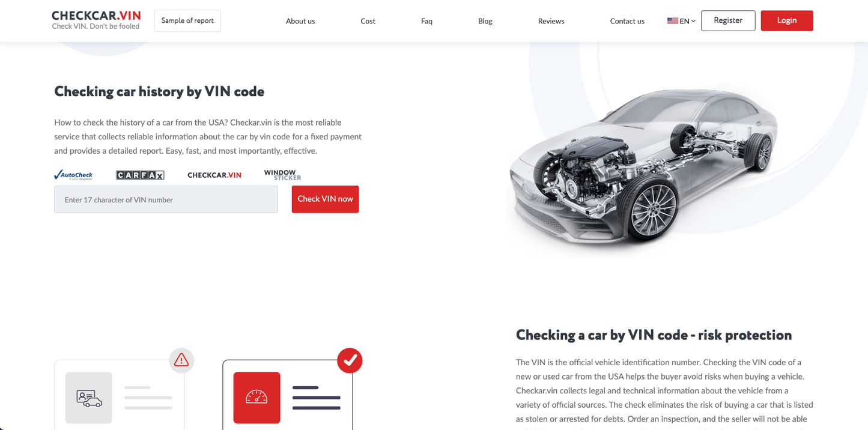Viewport: 868px width, 430px height.
Task: Open the Blog link in navigation
Action: (x=485, y=21)
